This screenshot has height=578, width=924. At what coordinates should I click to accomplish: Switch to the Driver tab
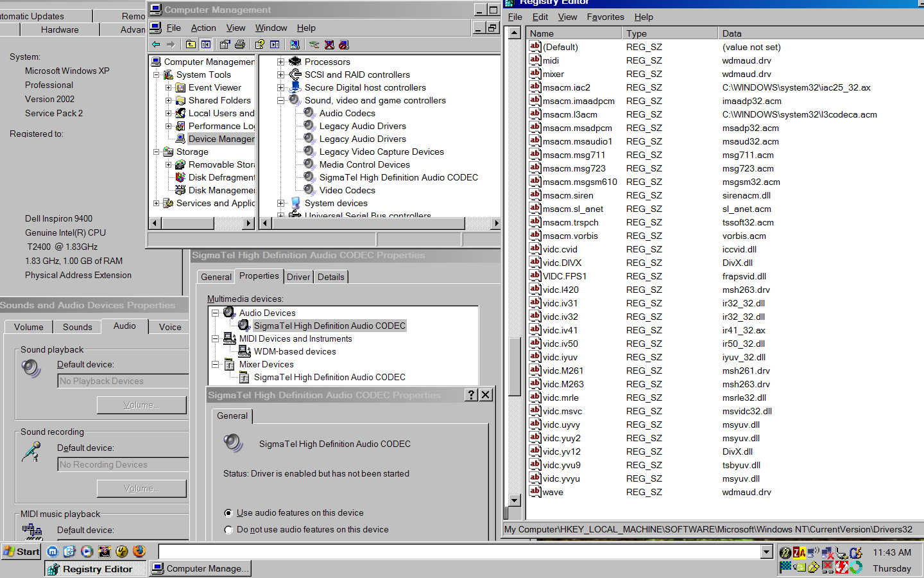pos(298,277)
